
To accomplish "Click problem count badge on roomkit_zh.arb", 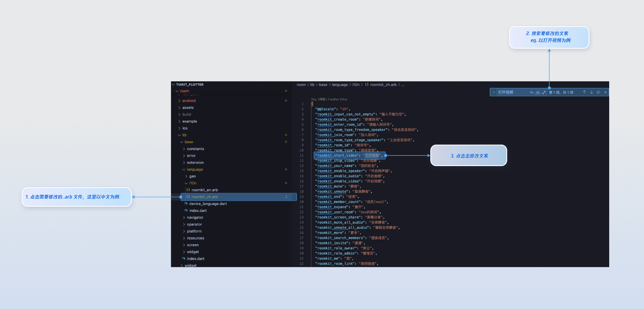I will point(286,197).
